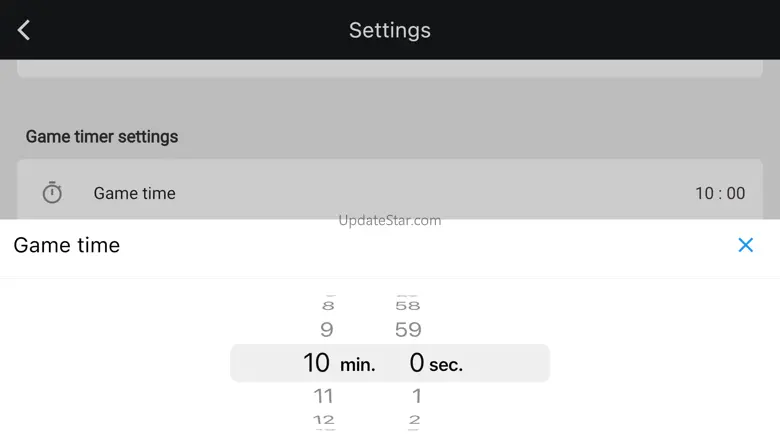This screenshot has width=780, height=439.
Task: Choose 59 in the seconds picker
Action: pyautogui.click(x=408, y=329)
